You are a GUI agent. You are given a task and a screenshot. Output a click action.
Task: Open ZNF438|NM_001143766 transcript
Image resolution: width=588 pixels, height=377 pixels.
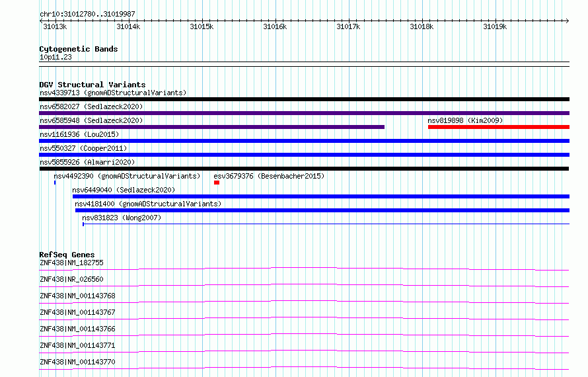[x=77, y=329]
